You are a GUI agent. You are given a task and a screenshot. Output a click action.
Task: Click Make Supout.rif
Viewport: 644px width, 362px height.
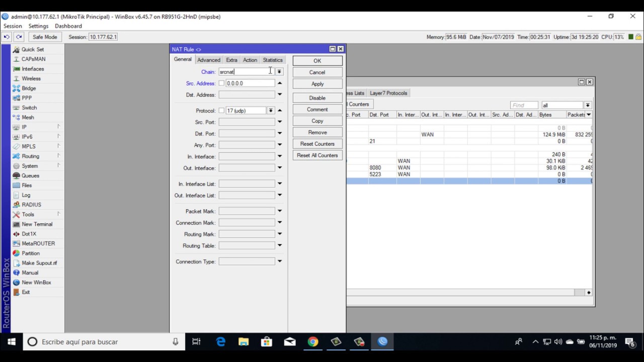click(x=39, y=263)
